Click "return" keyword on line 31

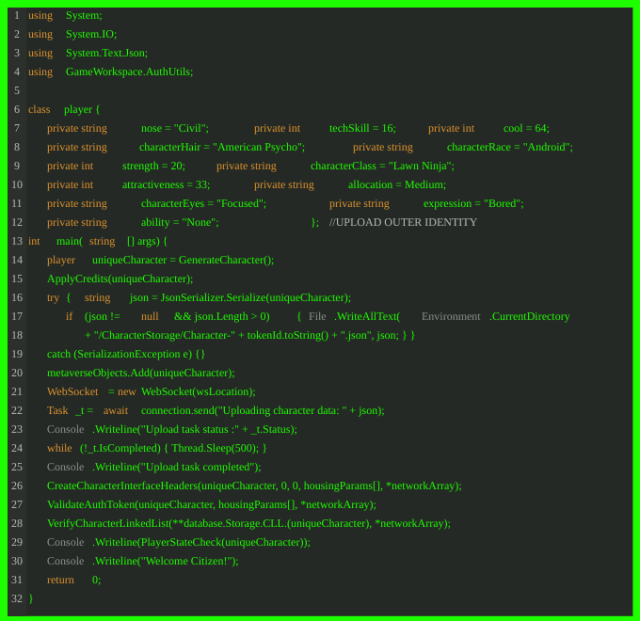pos(60,580)
